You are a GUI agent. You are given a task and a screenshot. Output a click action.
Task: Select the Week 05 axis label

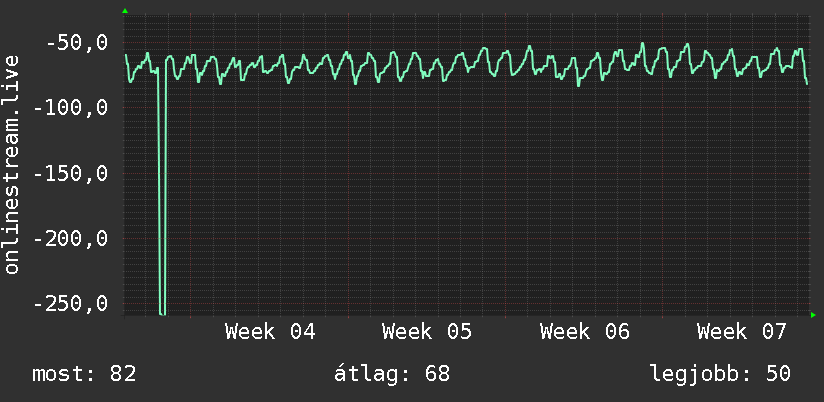(427, 332)
